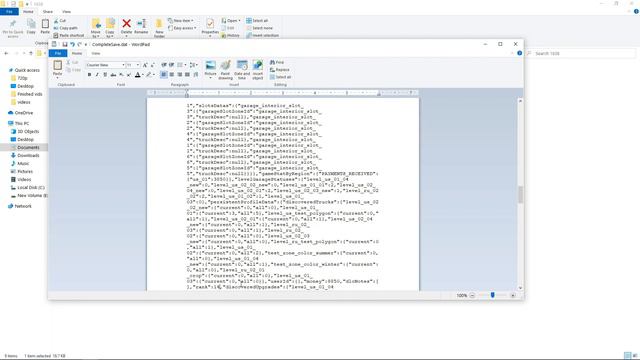Insert Date and time in WordPad
The height and width of the screenshot is (360, 640).
point(242,69)
